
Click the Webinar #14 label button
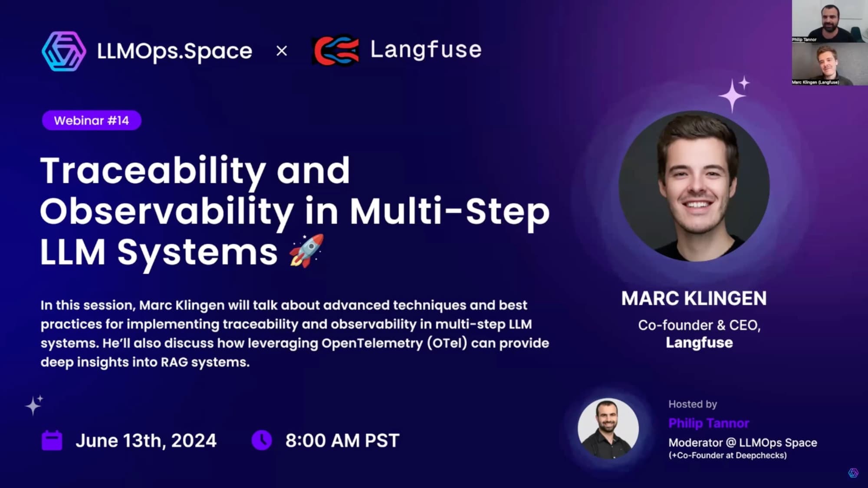[92, 120]
